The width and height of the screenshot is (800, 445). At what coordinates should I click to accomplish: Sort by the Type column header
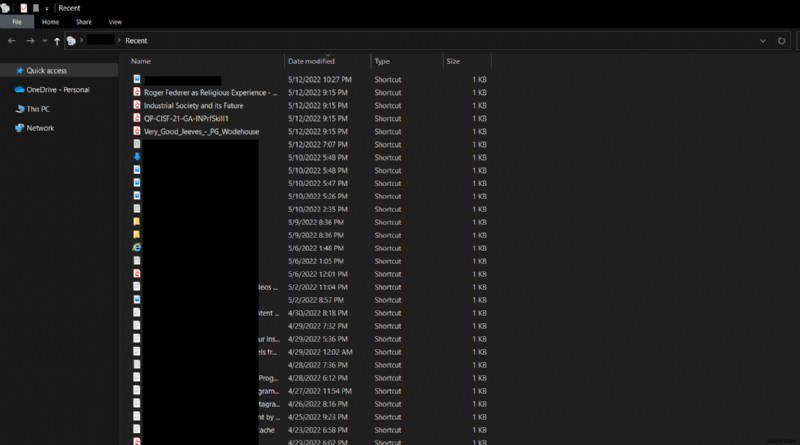click(x=382, y=61)
